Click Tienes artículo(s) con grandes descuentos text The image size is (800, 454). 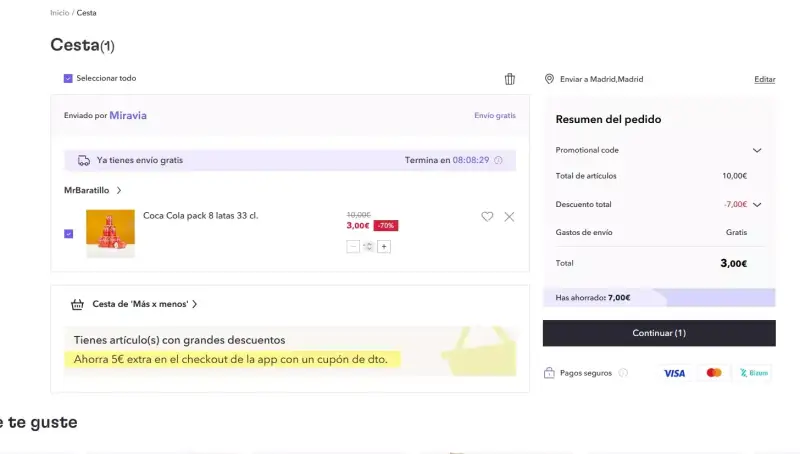[x=179, y=340]
